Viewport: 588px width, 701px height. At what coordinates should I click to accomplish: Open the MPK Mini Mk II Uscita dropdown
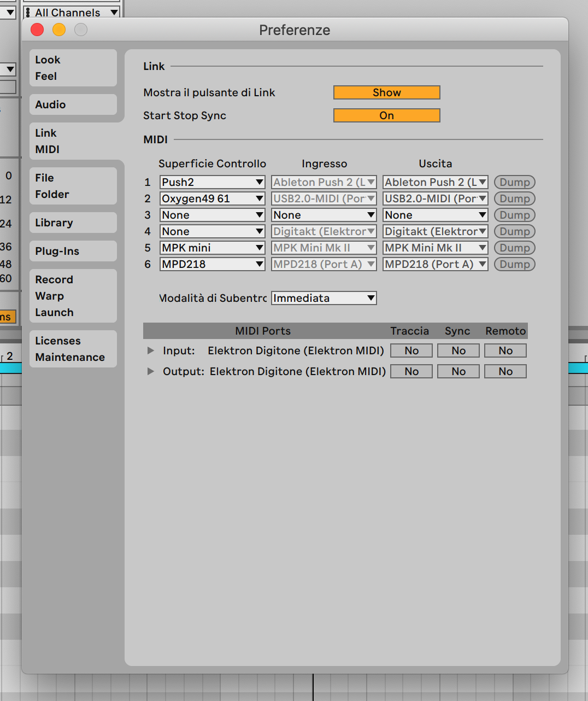436,248
